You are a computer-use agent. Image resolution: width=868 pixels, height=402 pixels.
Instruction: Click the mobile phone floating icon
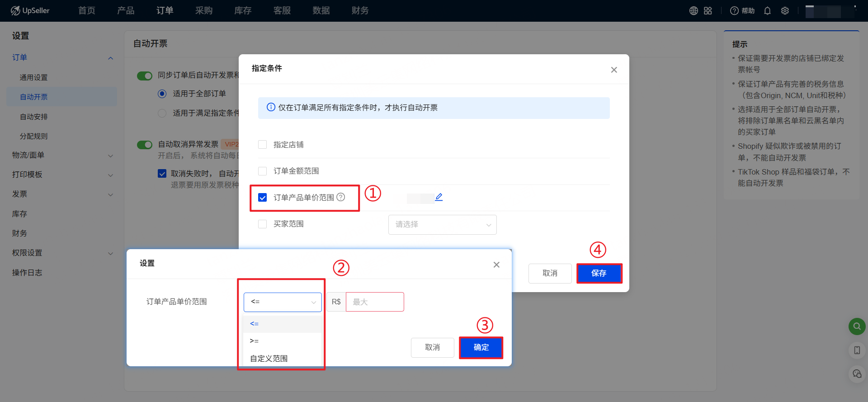[x=857, y=350]
